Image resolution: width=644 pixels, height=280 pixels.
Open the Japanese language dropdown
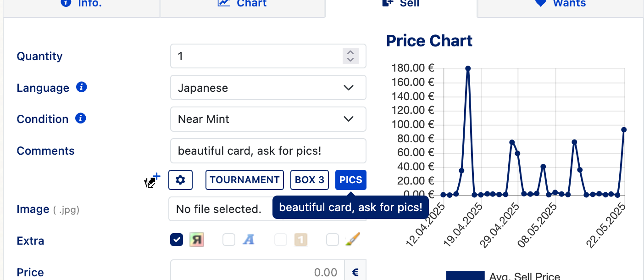click(268, 88)
